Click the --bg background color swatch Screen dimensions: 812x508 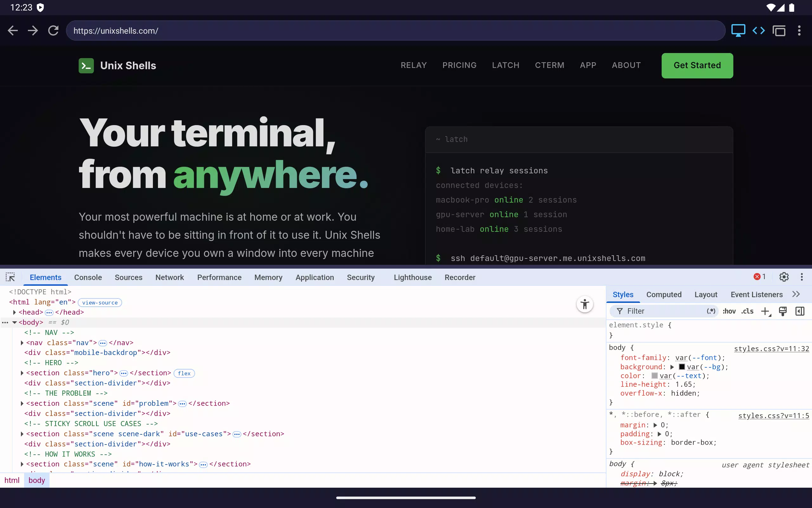[x=682, y=366]
